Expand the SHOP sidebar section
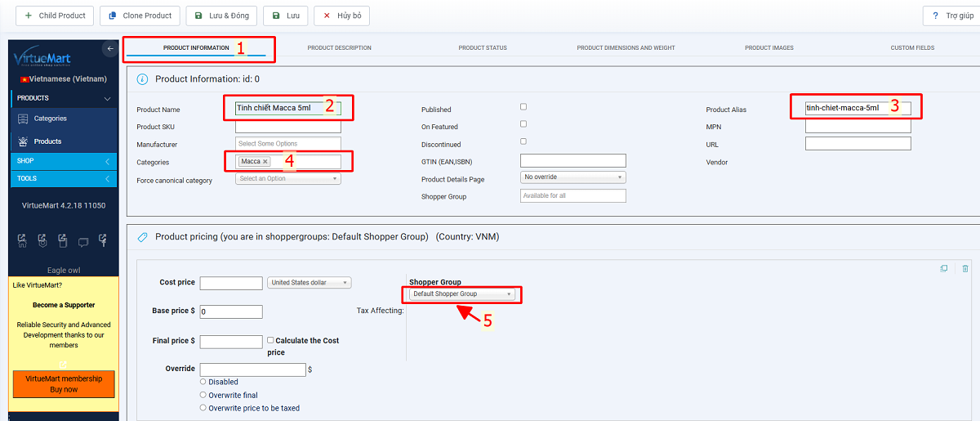This screenshot has height=421, width=980. click(63, 161)
